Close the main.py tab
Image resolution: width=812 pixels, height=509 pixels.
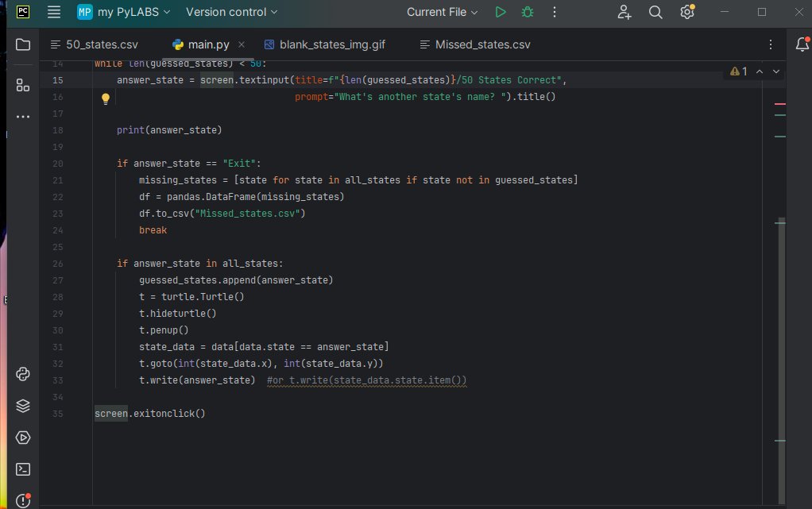[242, 44]
